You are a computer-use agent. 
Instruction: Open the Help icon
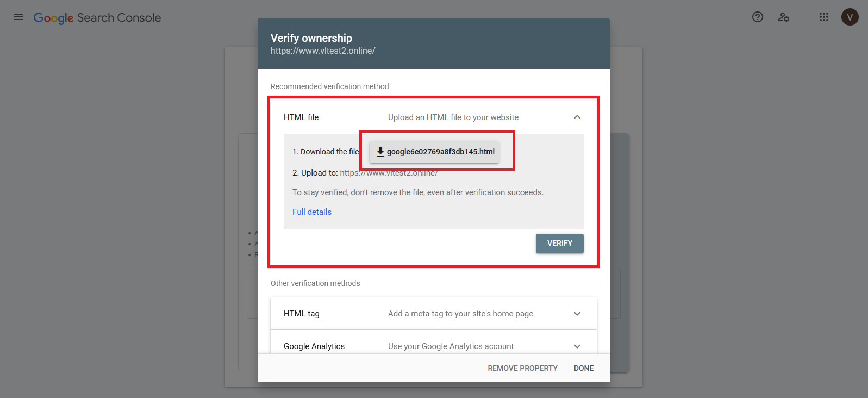tap(757, 17)
